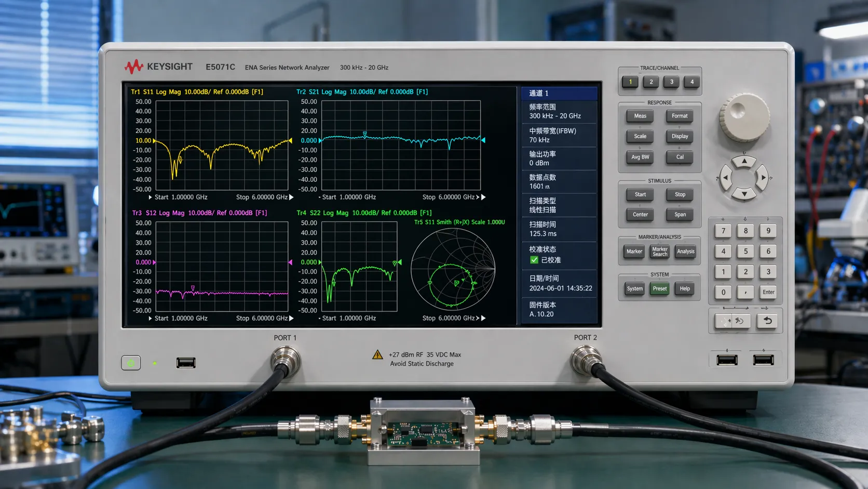Open help with the Help key
This screenshot has height=489, width=868.
tap(685, 288)
